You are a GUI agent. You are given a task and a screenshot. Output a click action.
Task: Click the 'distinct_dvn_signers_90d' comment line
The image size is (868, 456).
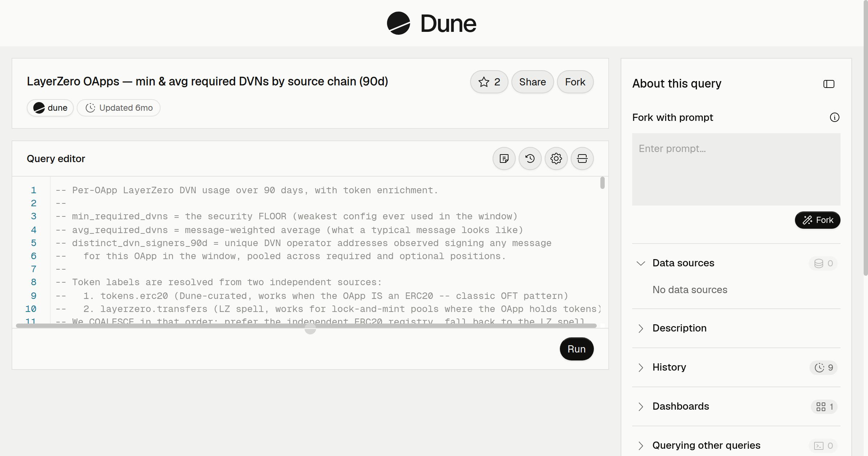coord(303,243)
